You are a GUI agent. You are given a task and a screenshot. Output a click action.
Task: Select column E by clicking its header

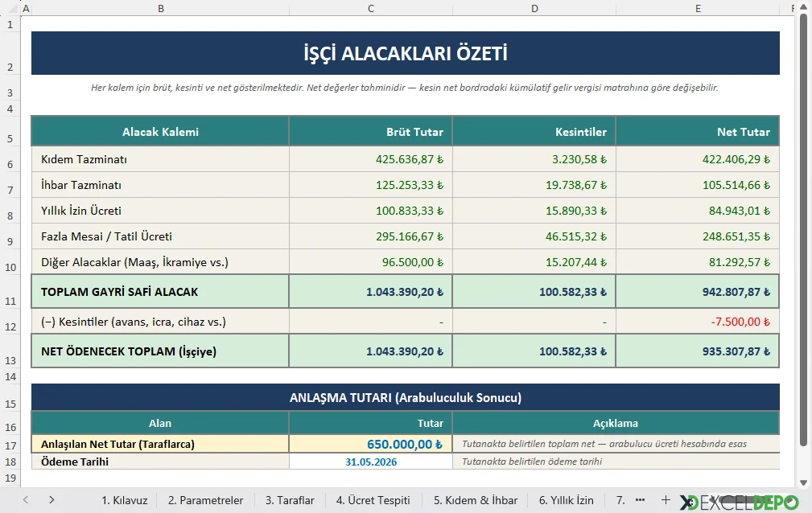click(697, 8)
